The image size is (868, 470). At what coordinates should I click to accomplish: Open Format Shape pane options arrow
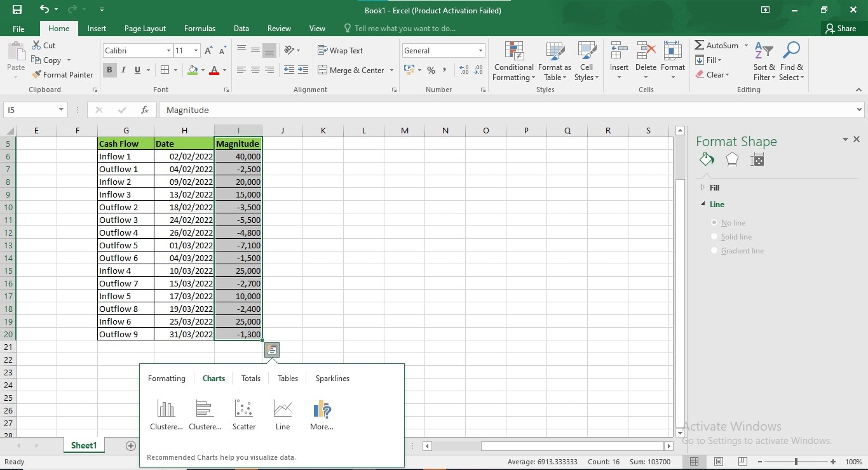coord(845,139)
